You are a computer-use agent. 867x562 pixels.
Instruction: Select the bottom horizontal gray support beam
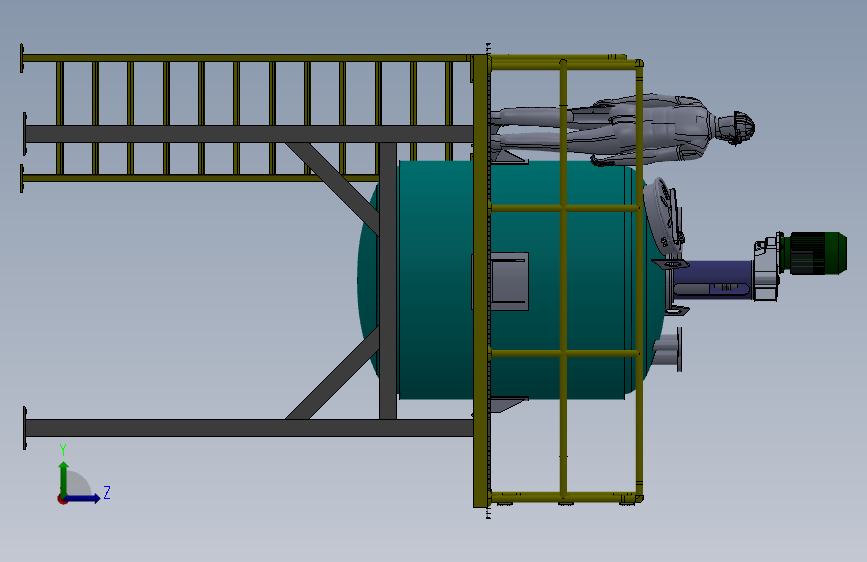pos(249,428)
